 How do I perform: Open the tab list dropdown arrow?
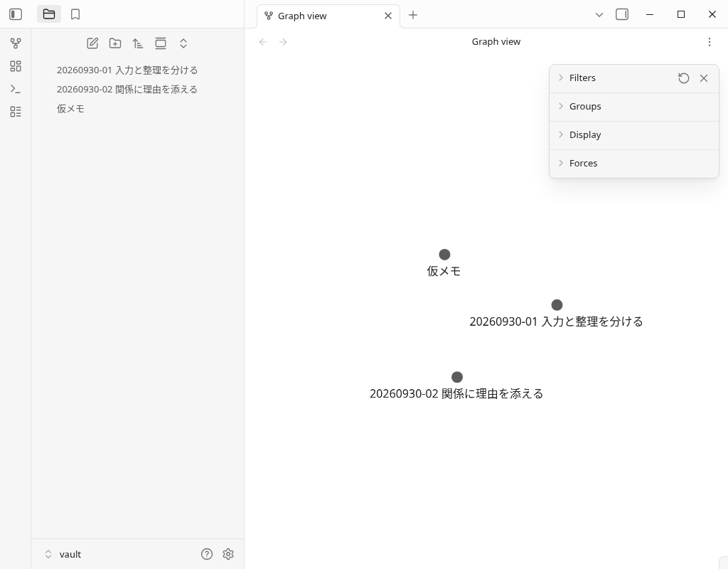[x=599, y=15]
